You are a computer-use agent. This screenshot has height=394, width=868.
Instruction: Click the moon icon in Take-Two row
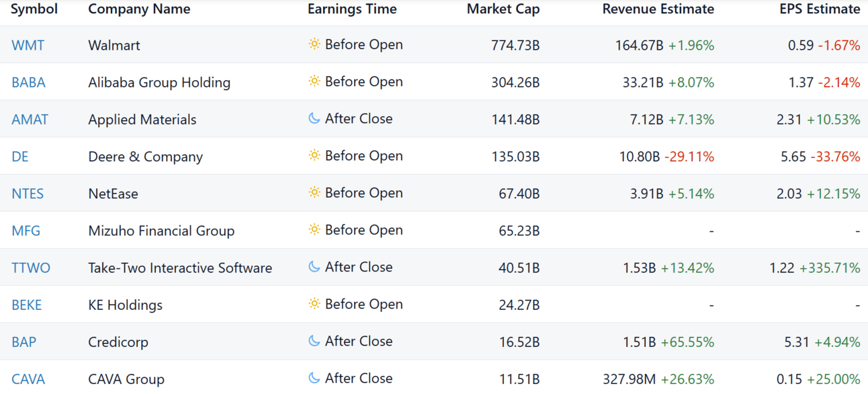314,267
